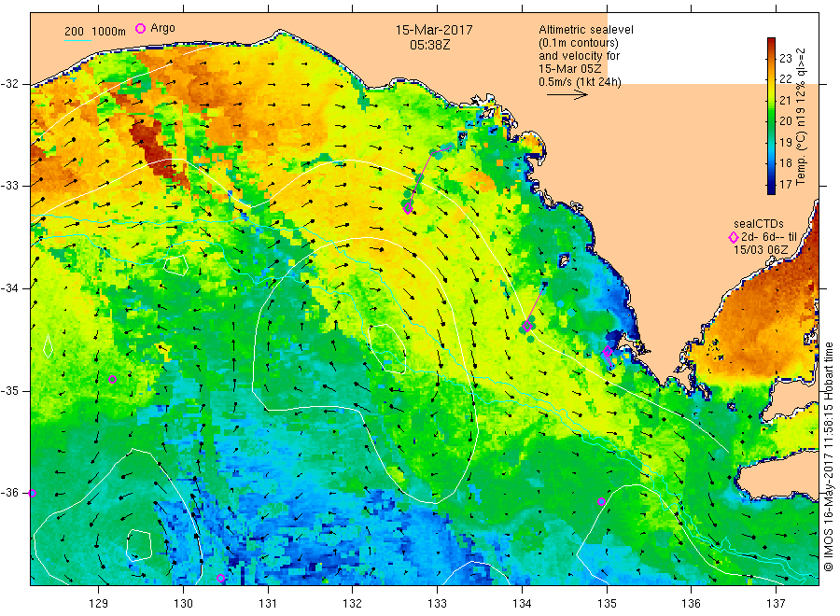This screenshot has width=840, height=616.
Task: Click the longitude label 137
Action: click(776, 604)
